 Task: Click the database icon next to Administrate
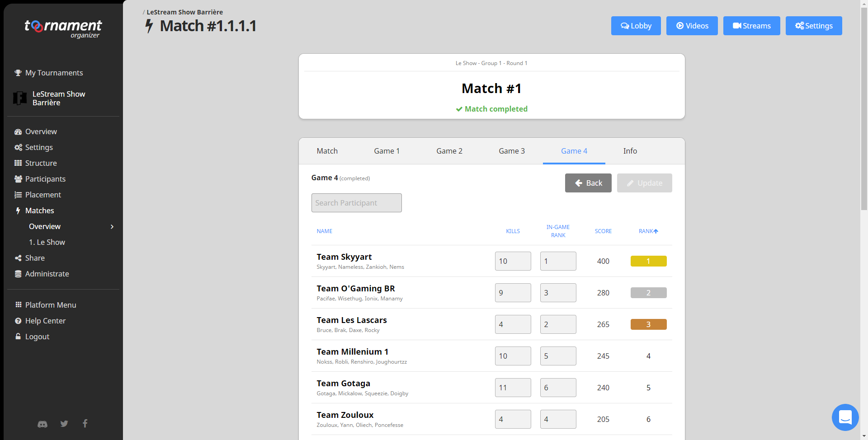(x=18, y=274)
